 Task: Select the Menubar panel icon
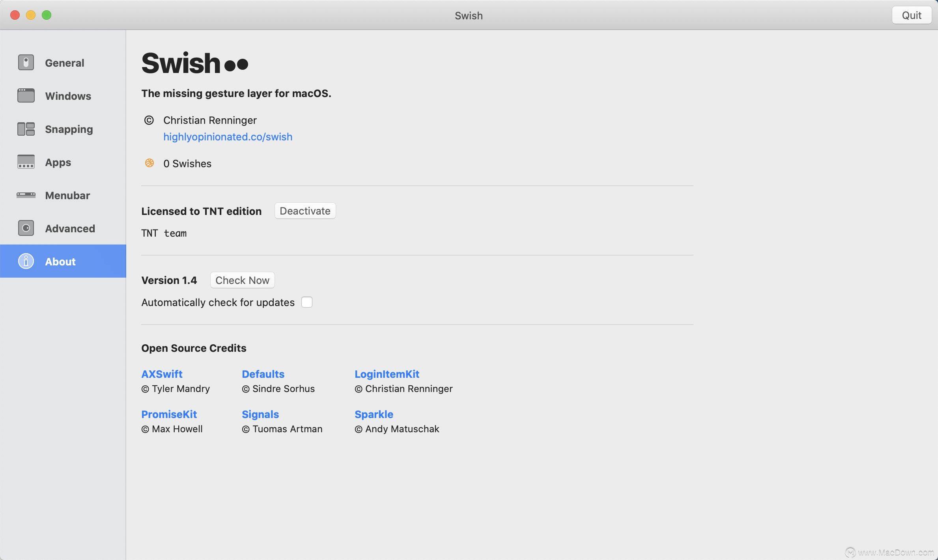point(25,194)
